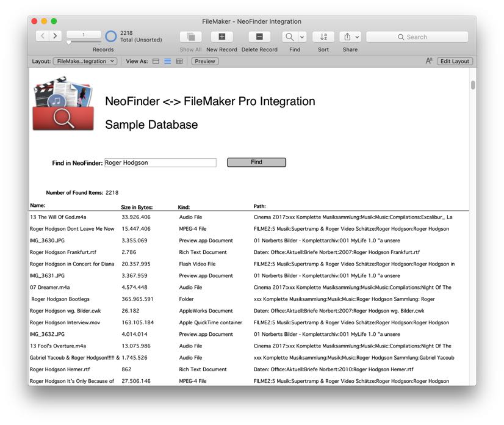This screenshot has height=425, width=504.
Task: Click size value 2.786
Action: click(129, 252)
